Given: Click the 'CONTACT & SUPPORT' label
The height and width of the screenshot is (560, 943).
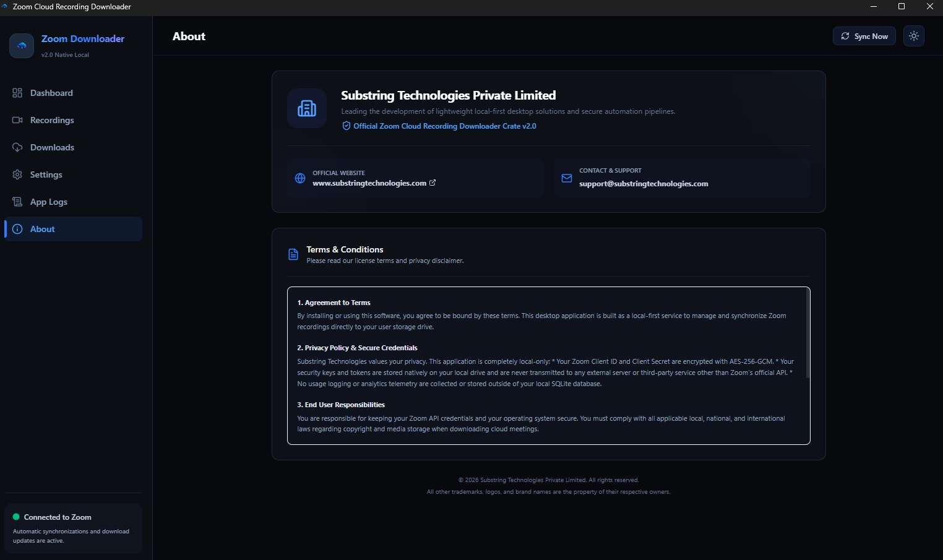Looking at the screenshot, I should pyautogui.click(x=610, y=171).
